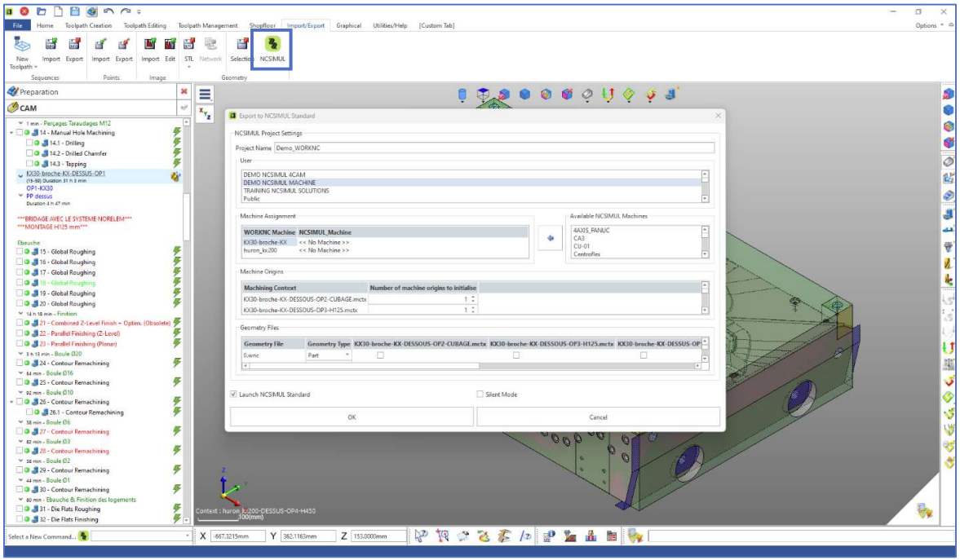960x560 pixels.
Task: Launch the NCSIMUL export tool
Action: [272, 50]
